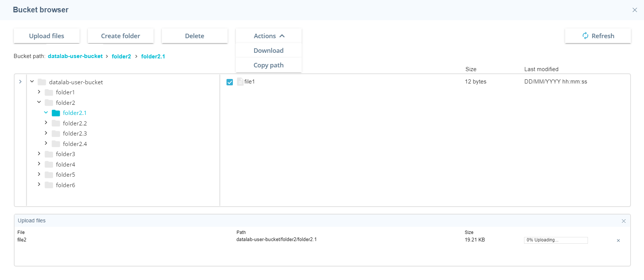Choose Copy path from the Actions menu
The image size is (644, 280).
click(269, 65)
